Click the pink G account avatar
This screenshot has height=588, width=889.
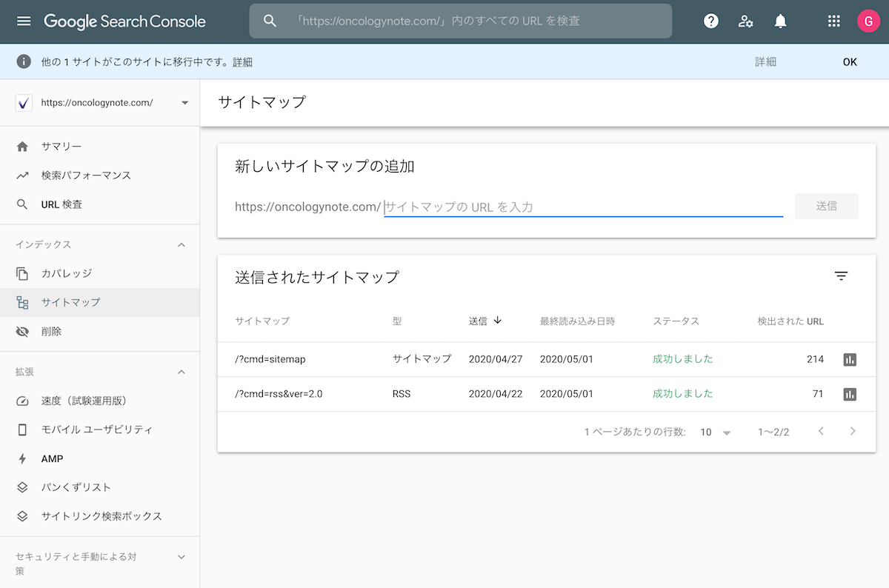pos(868,21)
